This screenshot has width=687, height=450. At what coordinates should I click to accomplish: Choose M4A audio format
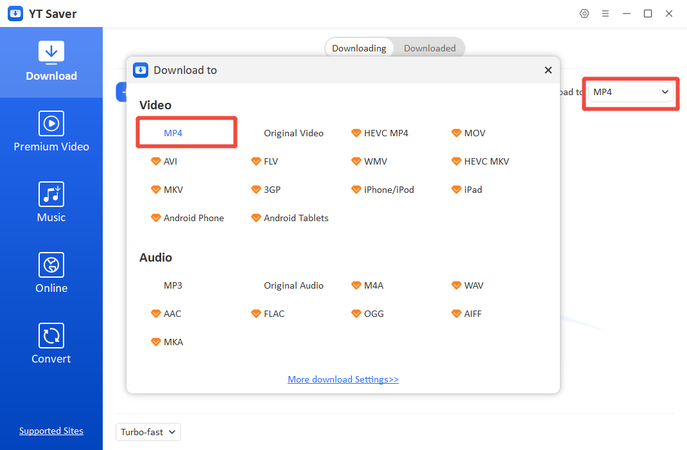click(x=367, y=285)
